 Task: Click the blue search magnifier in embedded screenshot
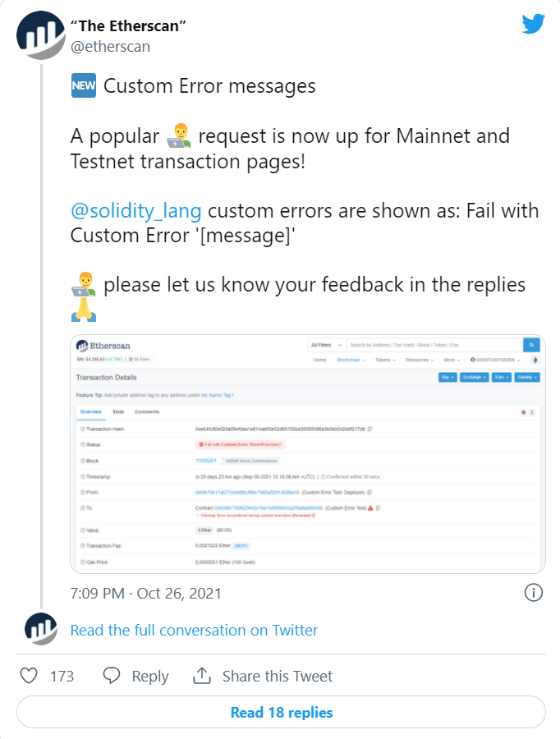click(531, 345)
